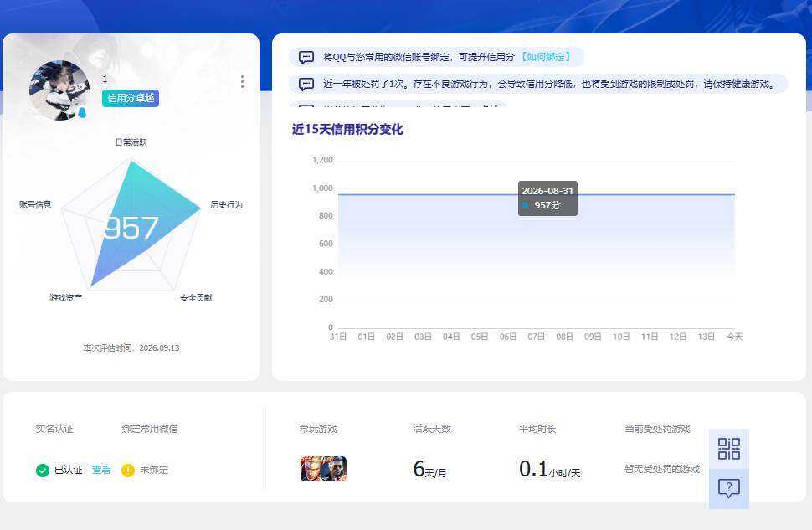
Task: Open the QR code icon button
Action: tap(728, 449)
